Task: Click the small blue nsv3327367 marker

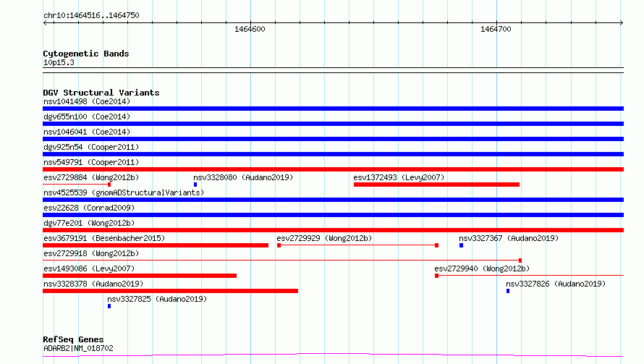Action: (461, 245)
